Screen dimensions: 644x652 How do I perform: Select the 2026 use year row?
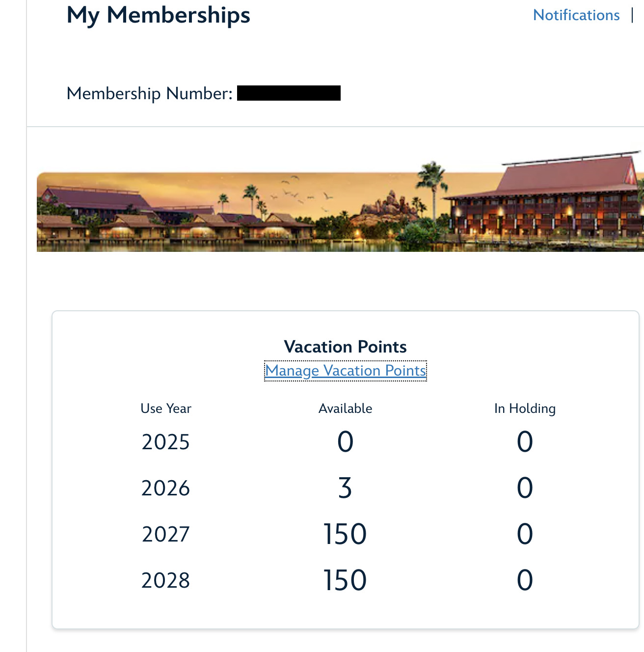tap(346, 488)
